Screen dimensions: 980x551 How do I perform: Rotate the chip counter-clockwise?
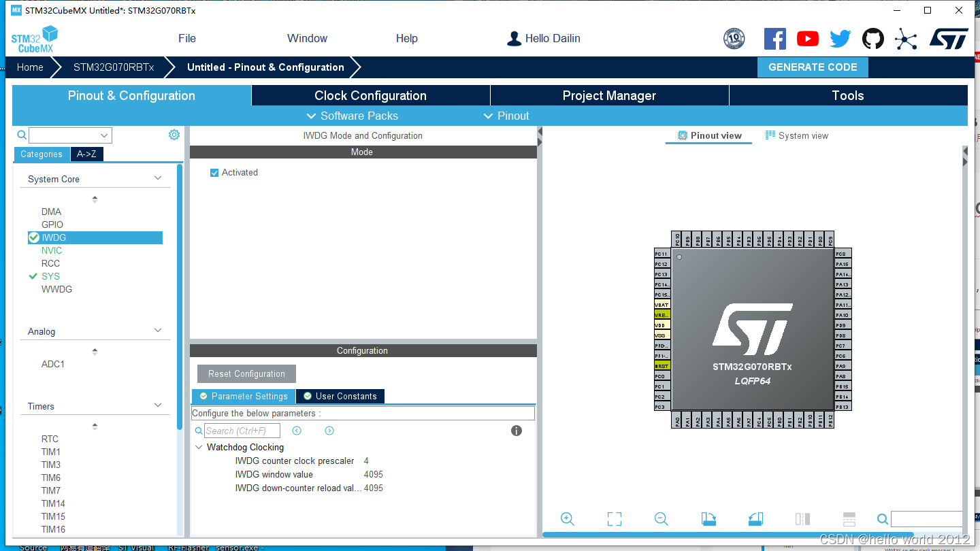pyautogui.click(x=755, y=519)
